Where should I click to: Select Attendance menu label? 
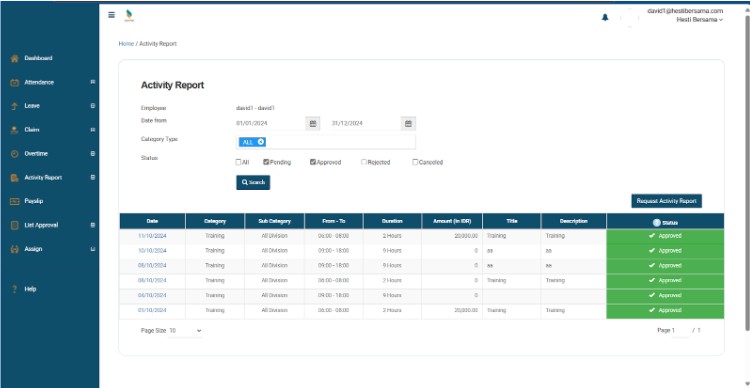[x=39, y=82]
